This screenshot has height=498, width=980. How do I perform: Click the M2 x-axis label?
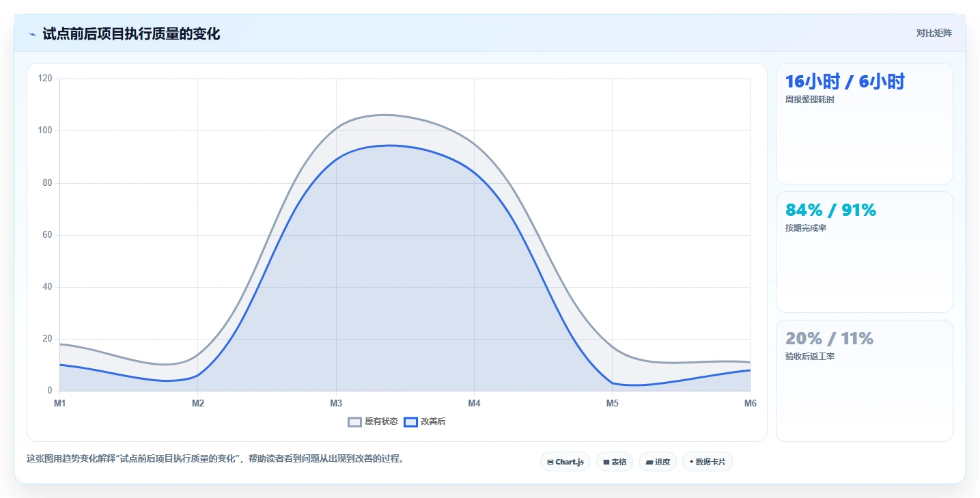pyautogui.click(x=198, y=403)
